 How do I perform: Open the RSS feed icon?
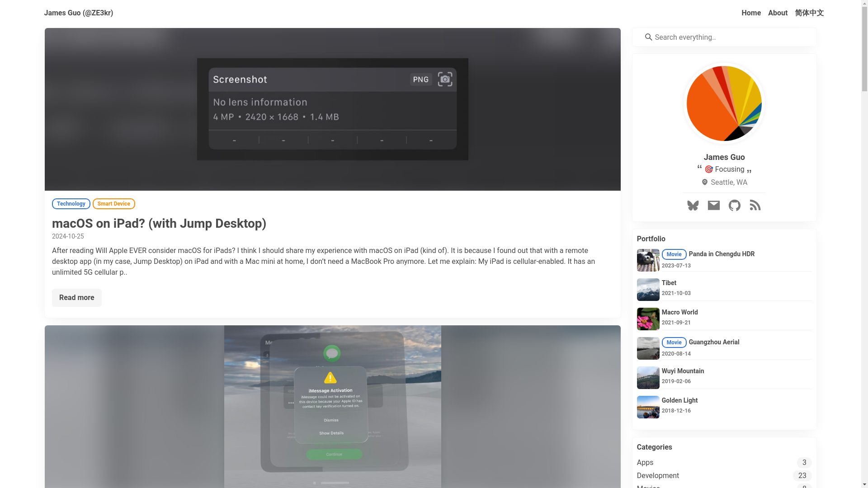click(755, 206)
